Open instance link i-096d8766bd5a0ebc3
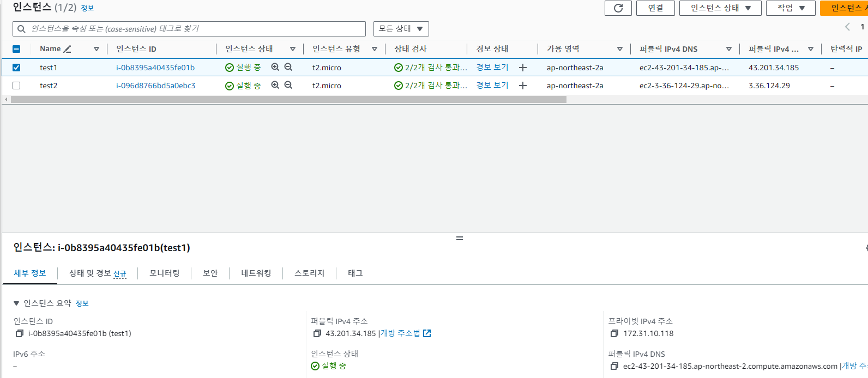This screenshot has width=868, height=378. click(155, 86)
